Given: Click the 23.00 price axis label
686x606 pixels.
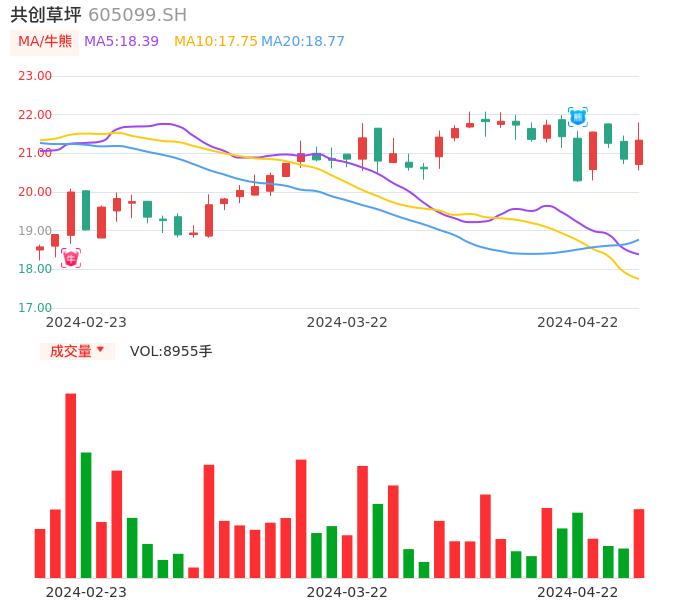Looking at the screenshot, I should click(x=35, y=76).
